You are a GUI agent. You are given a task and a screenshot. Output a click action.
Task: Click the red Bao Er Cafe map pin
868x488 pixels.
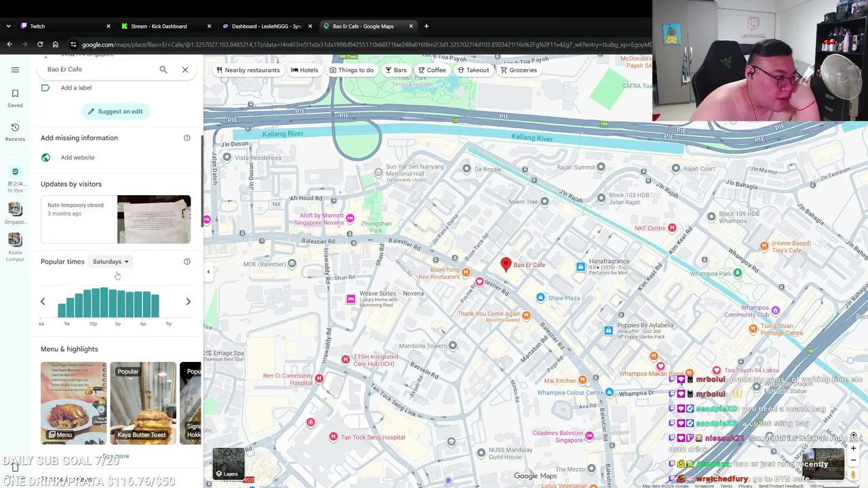click(505, 264)
